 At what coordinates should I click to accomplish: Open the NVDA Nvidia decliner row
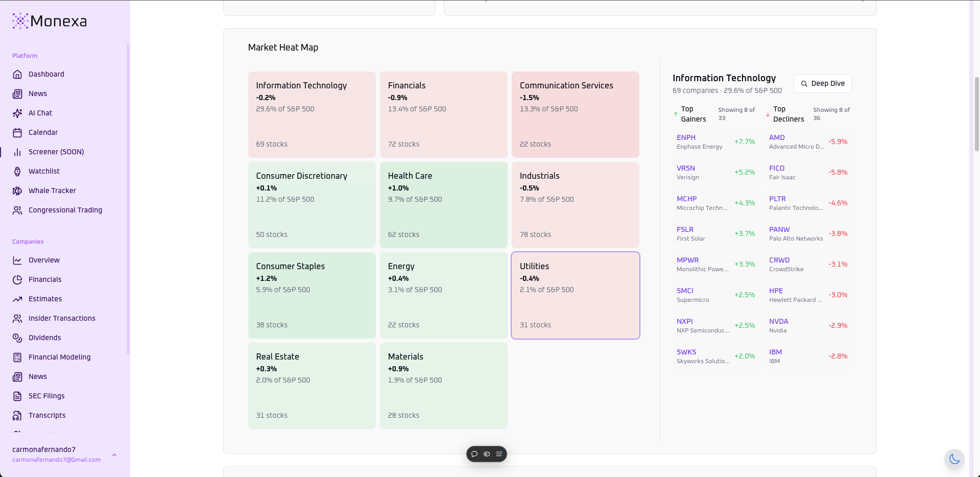808,326
